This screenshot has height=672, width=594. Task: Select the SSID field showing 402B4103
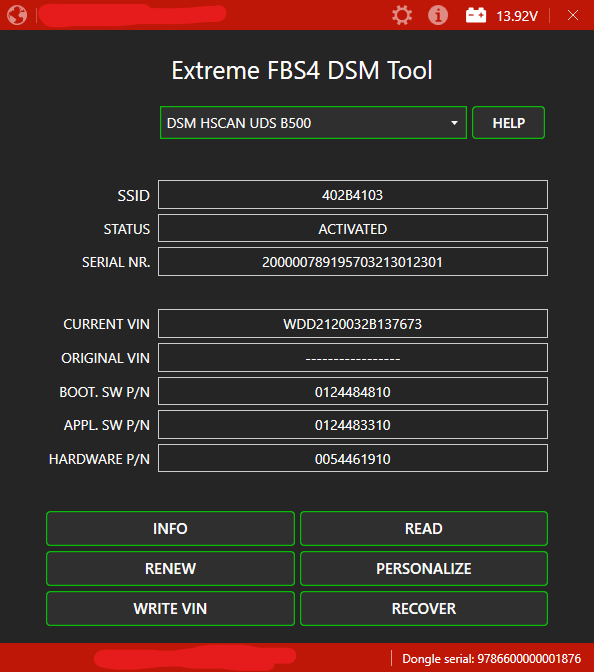pyautogui.click(x=353, y=195)
